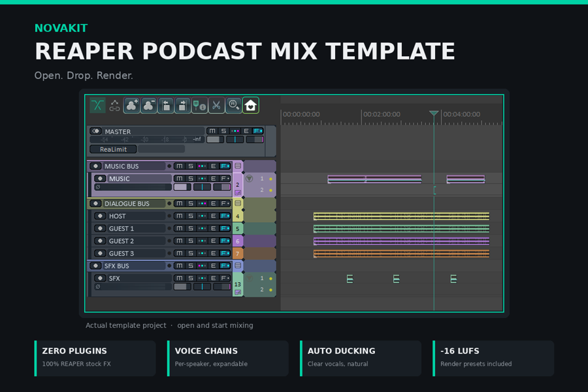The width and height of the screenshot is (588, 392).
Task: Open the SFX BUS FX button
Action: [x=225, y=266]
